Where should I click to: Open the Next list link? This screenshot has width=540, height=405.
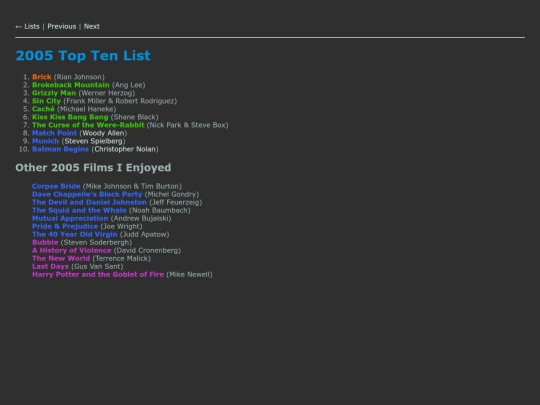pyautogui.click(x=92, y=27)
